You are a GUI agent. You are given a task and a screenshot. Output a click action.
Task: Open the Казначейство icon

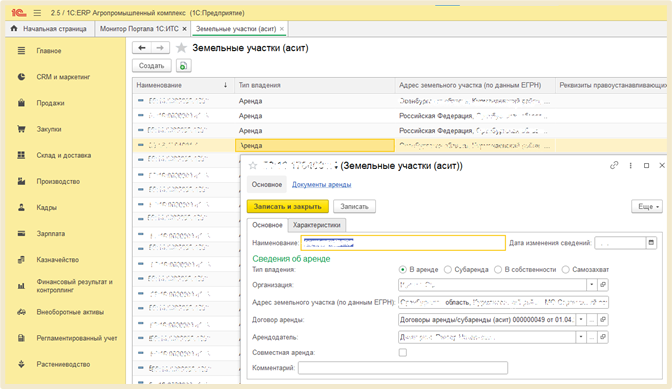21,260
